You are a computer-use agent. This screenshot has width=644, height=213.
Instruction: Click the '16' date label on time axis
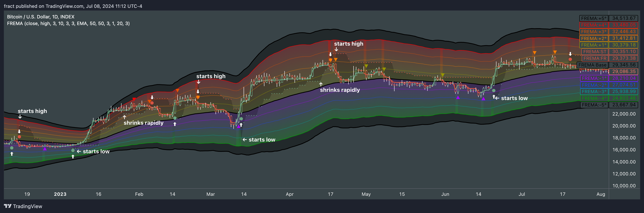click(99, 194)
